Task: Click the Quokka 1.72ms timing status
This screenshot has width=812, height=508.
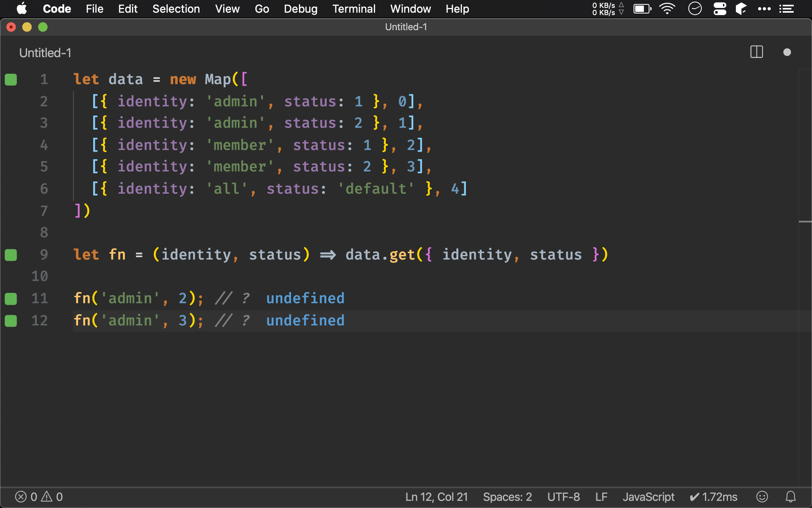Action: (714, 496)
